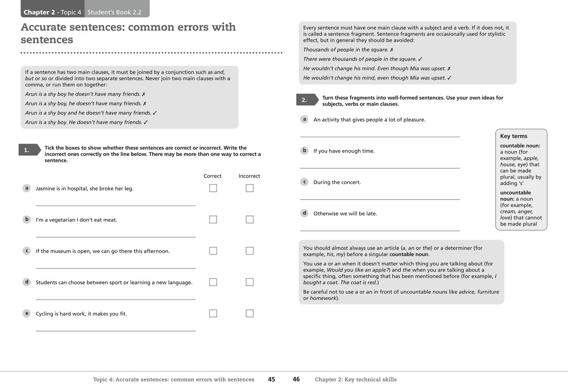Click page number 45 in the footer
Screen dimensions: 568x392
(272, 379)
